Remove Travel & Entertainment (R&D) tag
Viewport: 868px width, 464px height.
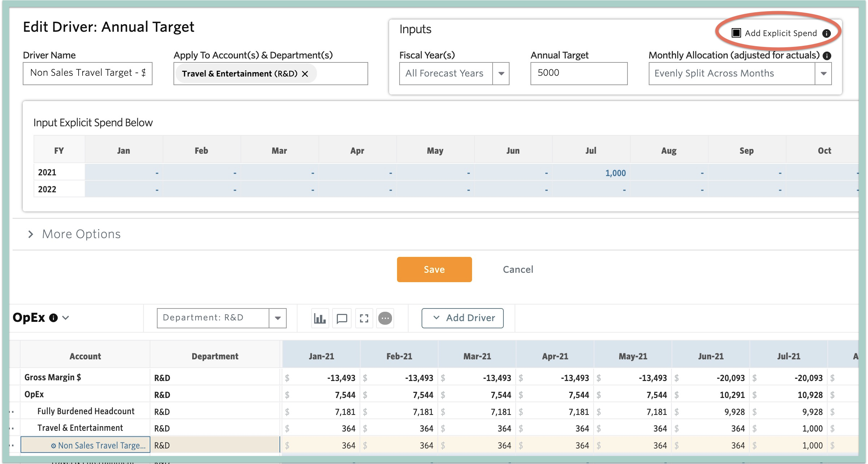pyautogui.click(x=305, y=74)
